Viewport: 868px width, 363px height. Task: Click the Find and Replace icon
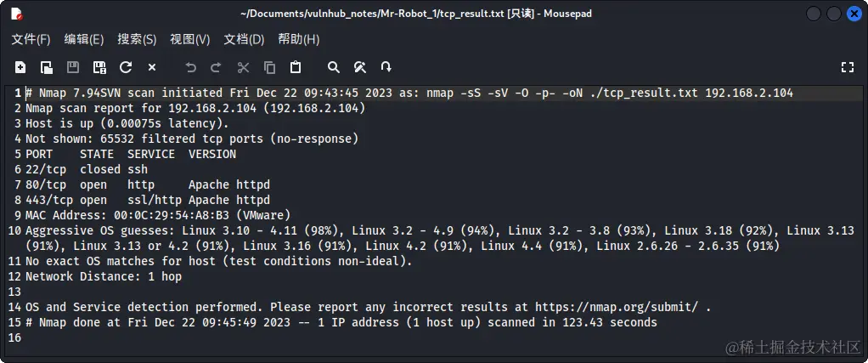[360, 67]
